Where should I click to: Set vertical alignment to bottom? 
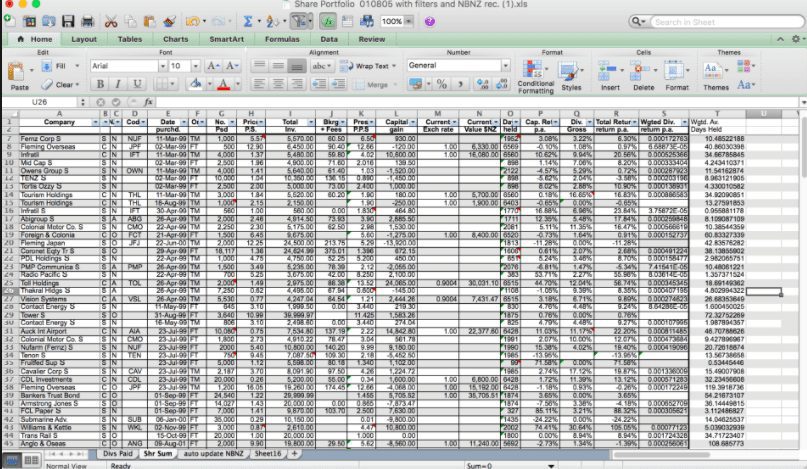297,66
